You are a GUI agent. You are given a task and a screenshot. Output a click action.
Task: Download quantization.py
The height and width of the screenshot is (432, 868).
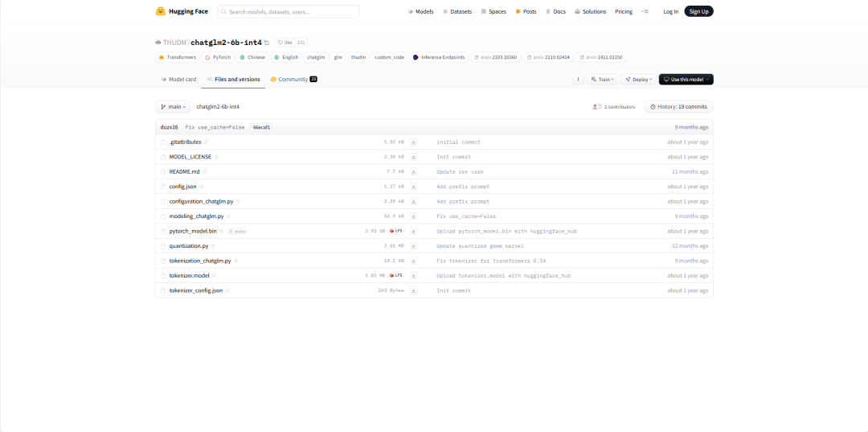pos(414,246)
